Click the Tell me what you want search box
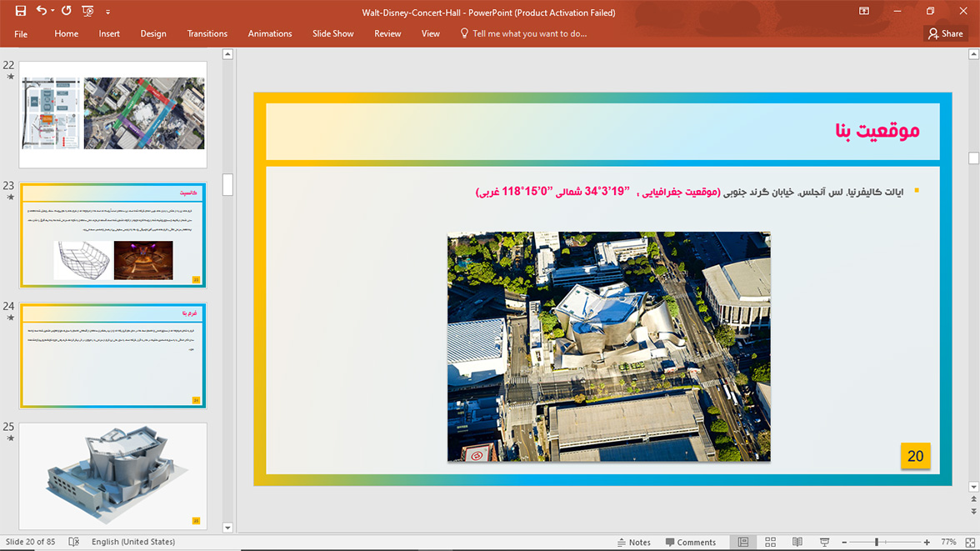 [529, 34]
